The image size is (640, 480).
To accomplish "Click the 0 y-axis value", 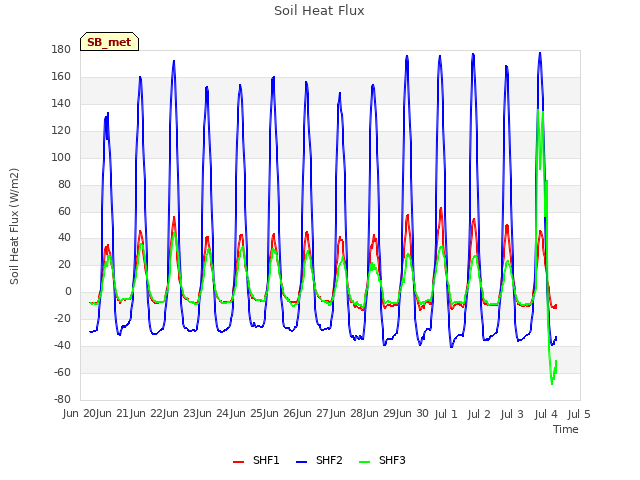I will (x=68, y=291).
